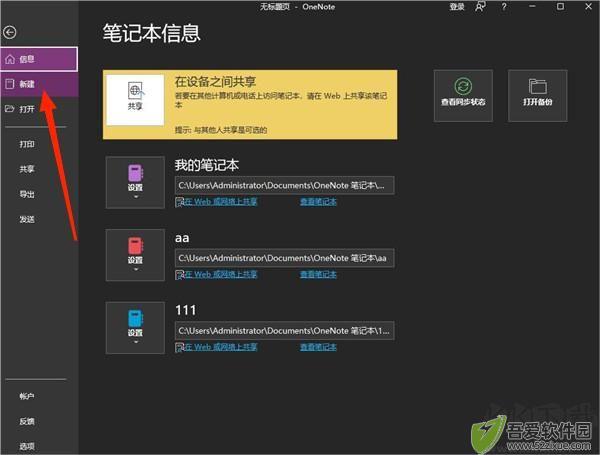Click the path field of notebook aa
600x455 pixels.
pos(284,258)
